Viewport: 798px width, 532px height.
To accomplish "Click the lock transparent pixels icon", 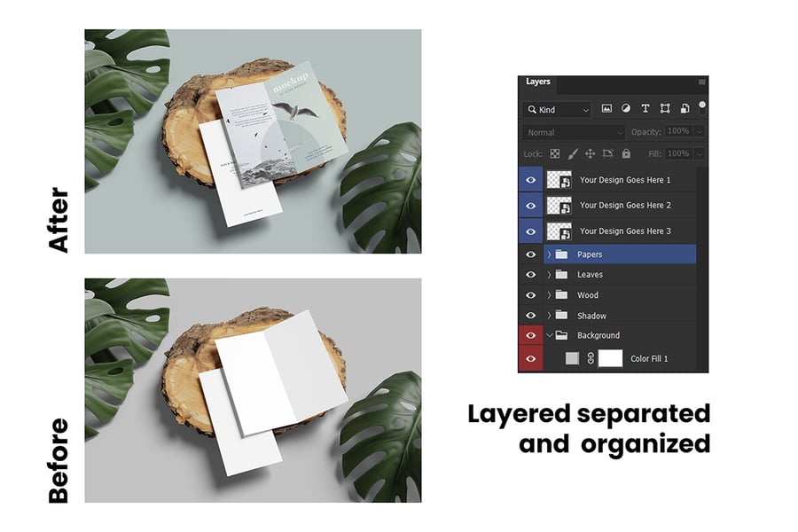I will pyautogui.click(x=555, y=153).
